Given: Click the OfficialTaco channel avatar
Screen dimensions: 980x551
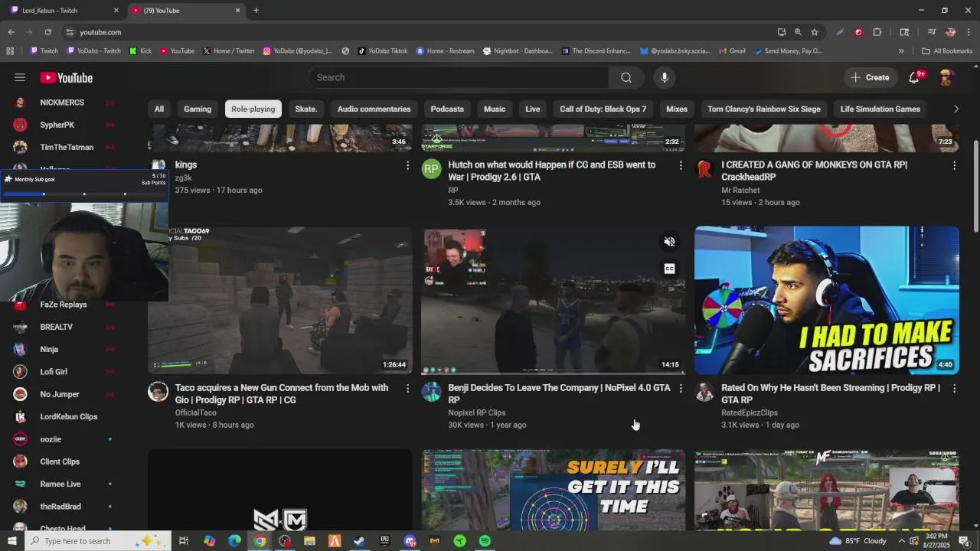Looking at the screenshot, I should click(x=158, y=392).
